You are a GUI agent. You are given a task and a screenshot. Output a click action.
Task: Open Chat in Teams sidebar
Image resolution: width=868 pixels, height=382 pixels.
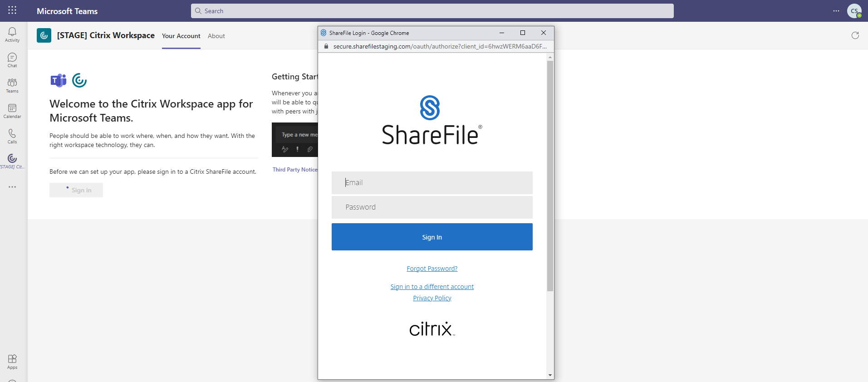click(12, 60)
